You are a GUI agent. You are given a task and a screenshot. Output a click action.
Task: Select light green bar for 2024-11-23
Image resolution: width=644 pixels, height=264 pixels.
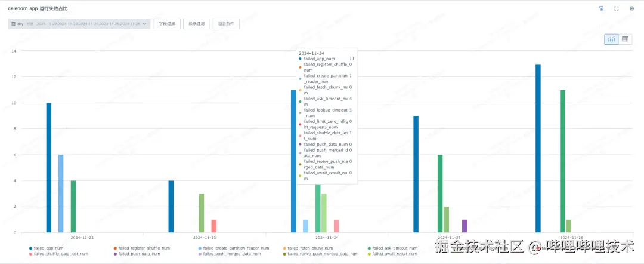[x=202, y=213]
